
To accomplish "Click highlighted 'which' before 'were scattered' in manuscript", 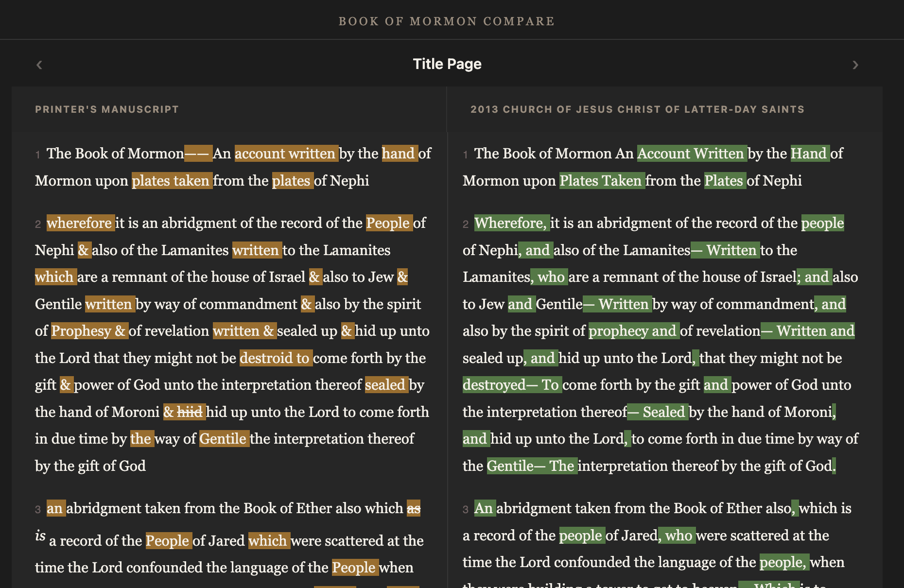I will 269,541.
